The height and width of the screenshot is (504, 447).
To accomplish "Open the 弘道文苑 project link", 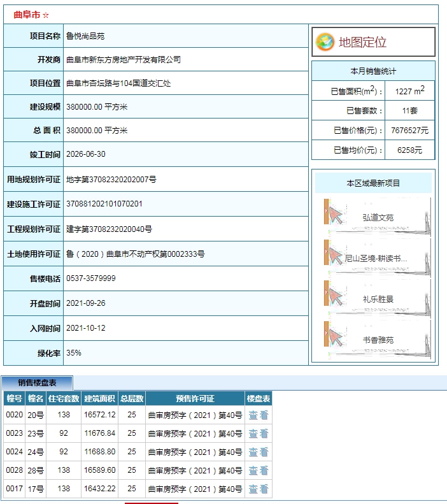I will 378,218.
